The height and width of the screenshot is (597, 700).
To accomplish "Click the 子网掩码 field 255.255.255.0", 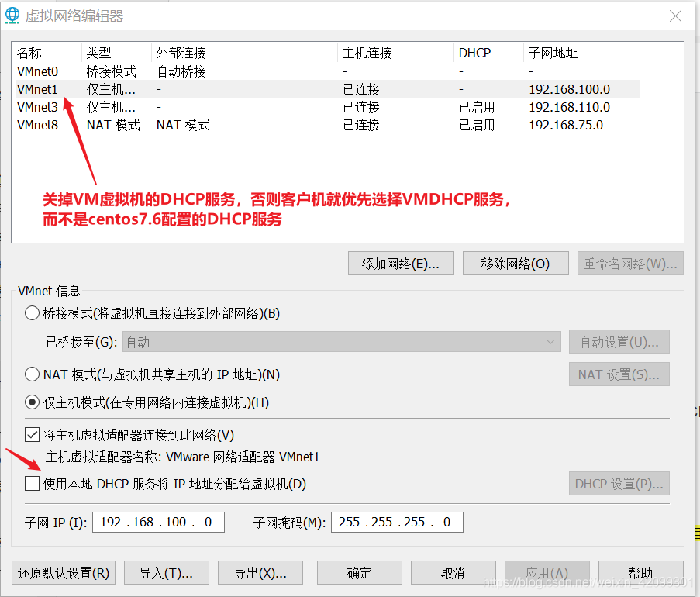I will point(397,522).
